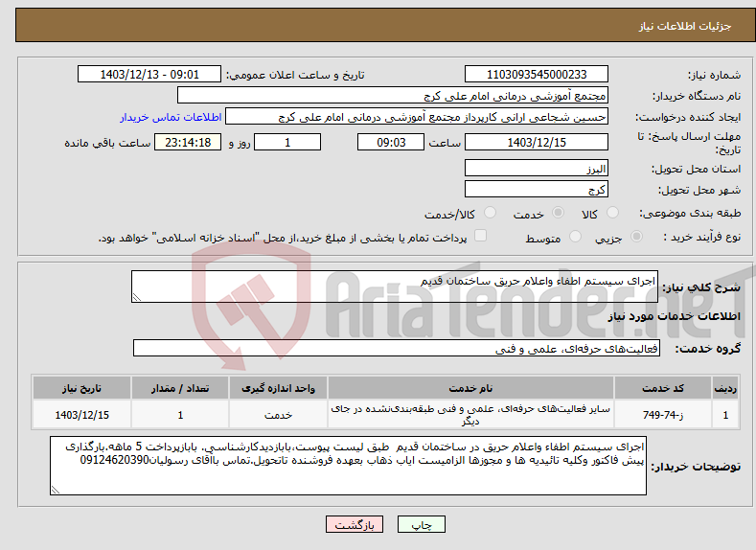Click the شرح کلی نیاز label
Image resolution: width=756 pixels, height=550 pixels.
[701, 287]
